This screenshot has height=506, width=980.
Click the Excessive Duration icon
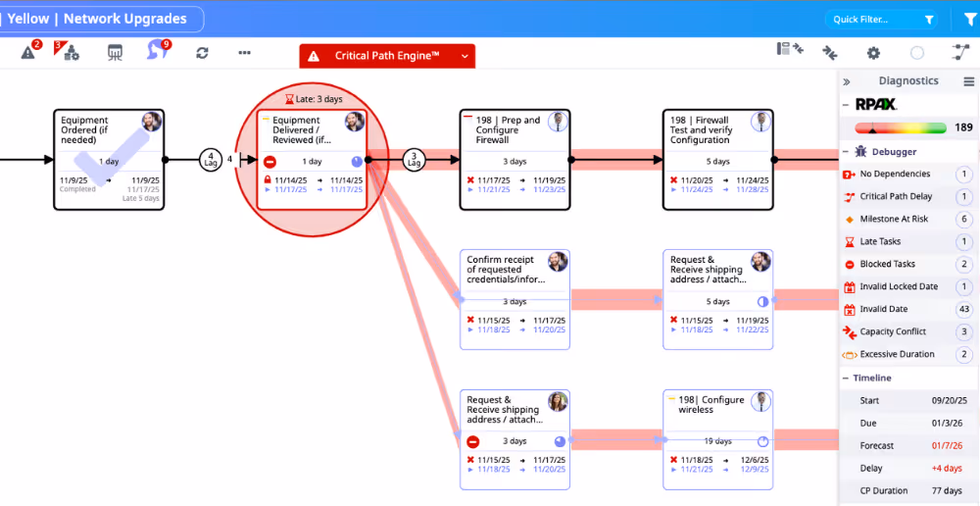[849, 355]
